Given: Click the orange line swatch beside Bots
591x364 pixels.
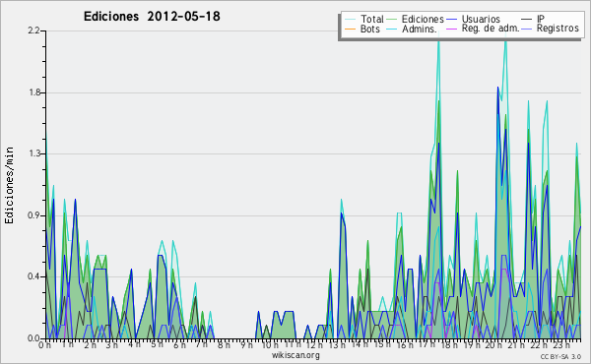Looking at the screenshot, I should [351, 29].
